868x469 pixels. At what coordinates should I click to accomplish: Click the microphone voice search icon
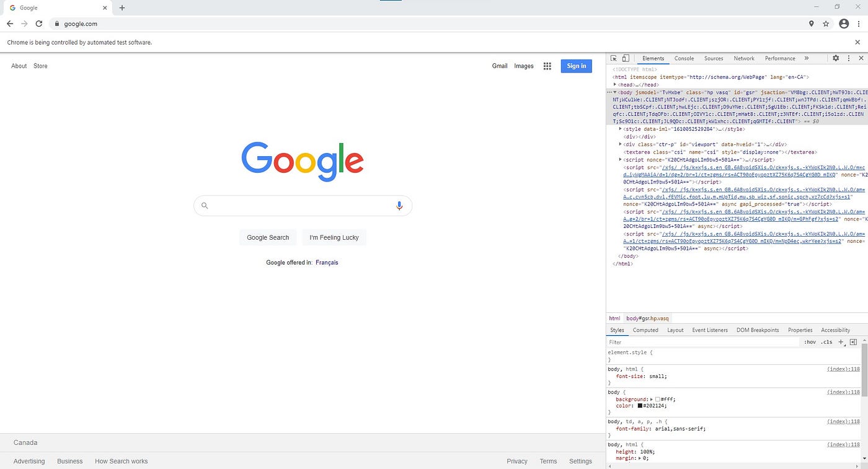pyautogui.click(x=399, y=206)
